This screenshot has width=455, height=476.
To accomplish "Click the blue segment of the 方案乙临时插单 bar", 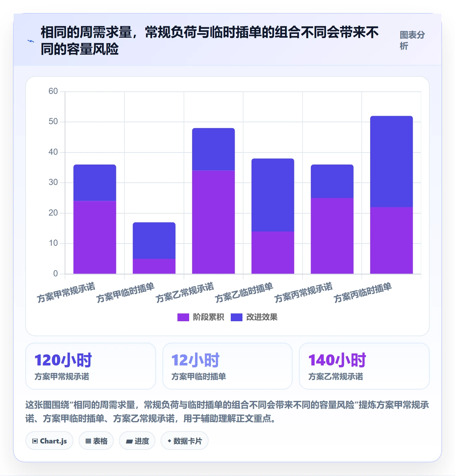I will [x=273, y=195].
